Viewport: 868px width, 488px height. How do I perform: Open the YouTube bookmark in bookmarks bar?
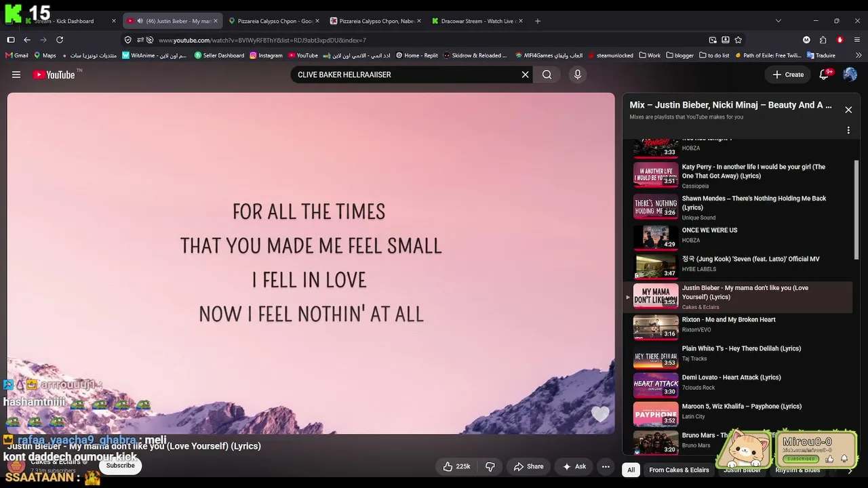[302, 56]
